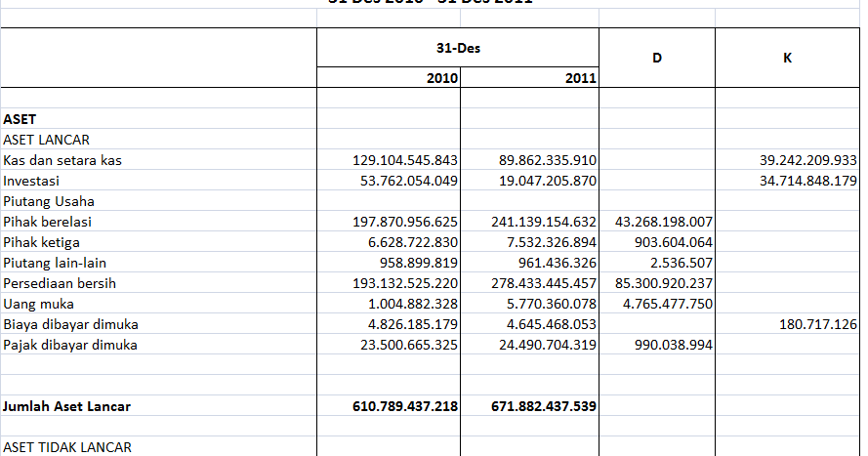Click the 'Kas dan setara kas' label
This screenshot has height=456, width=868.
point(62,160)
